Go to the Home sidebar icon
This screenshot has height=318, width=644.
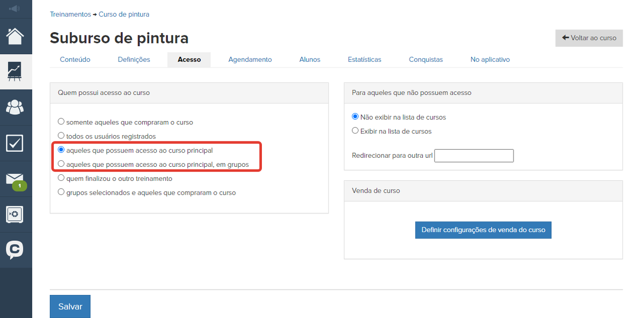click(15, 36)
